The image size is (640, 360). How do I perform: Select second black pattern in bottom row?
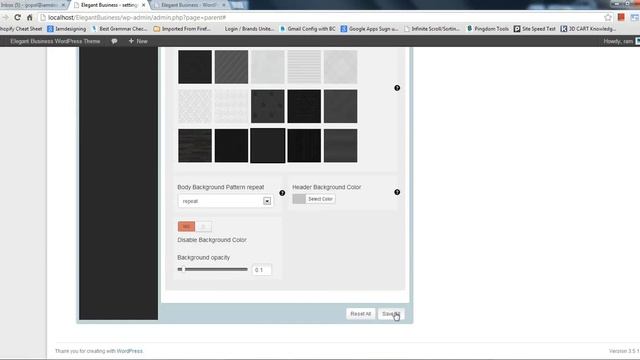[231, 146]
